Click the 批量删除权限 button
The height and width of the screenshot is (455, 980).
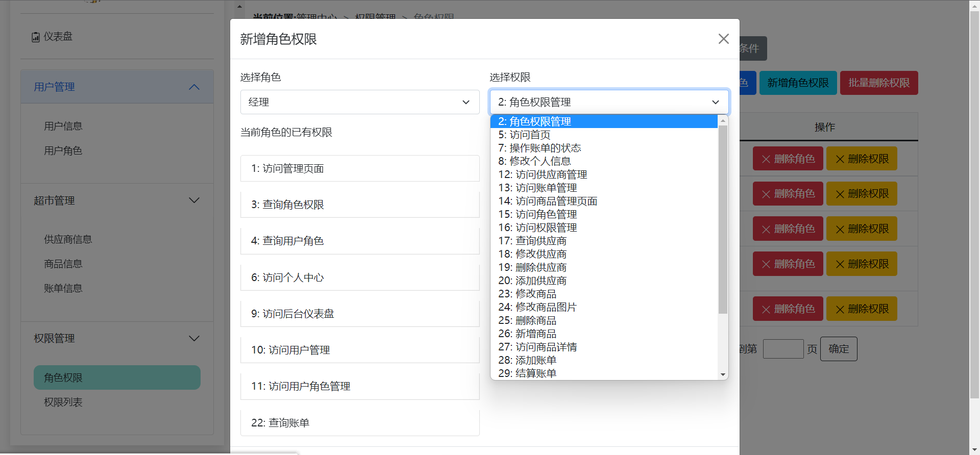point(879,83)
